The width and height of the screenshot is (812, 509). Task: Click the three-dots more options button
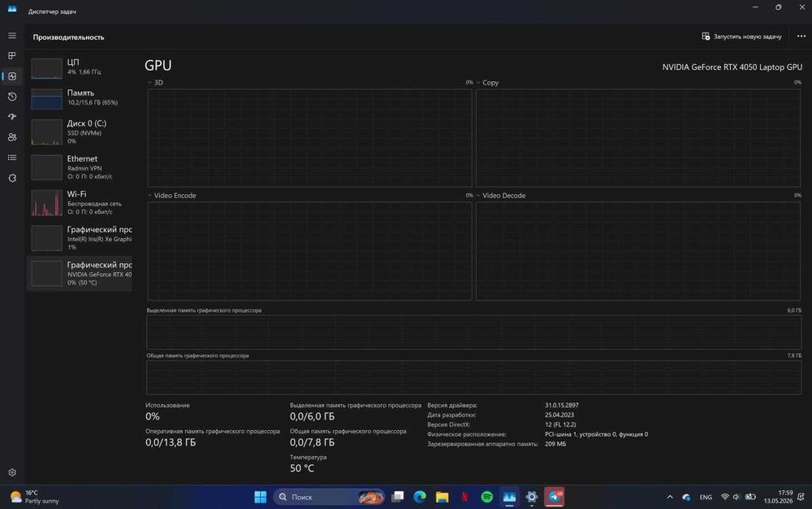tap(801, 37)
